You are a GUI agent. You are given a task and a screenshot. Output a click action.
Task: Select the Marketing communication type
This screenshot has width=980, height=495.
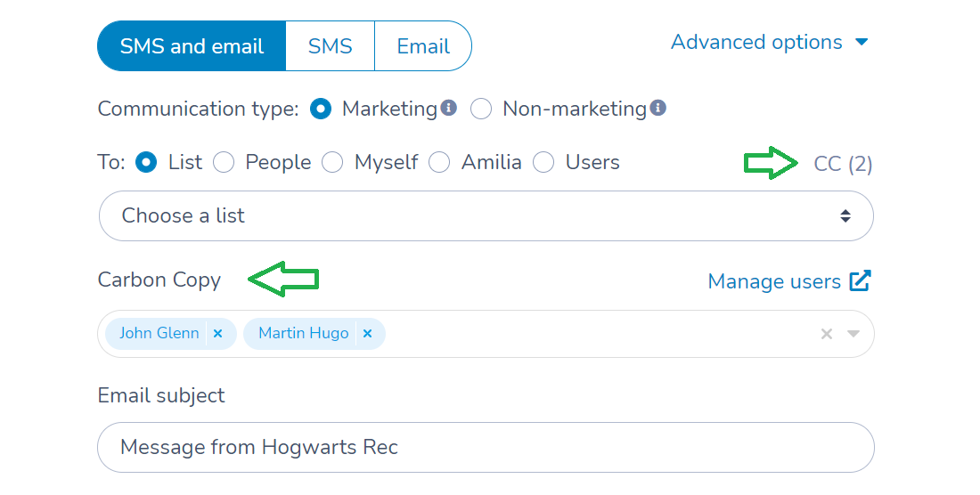coord(321,109)
